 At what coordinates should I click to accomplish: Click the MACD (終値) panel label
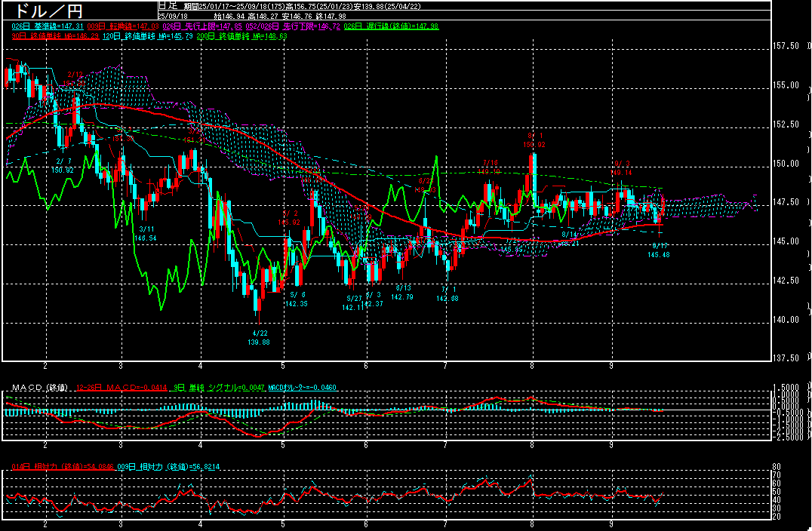[38, 388]
